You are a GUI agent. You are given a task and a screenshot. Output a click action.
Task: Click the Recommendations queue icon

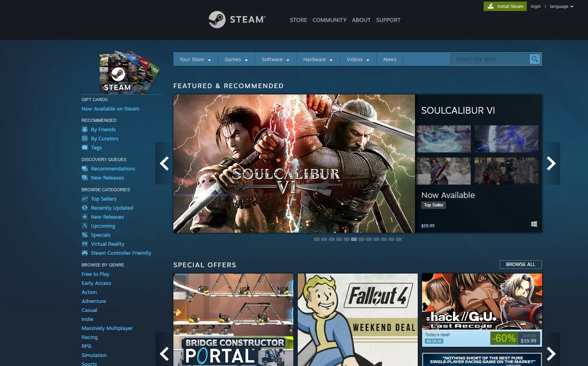tap(85, 169)
